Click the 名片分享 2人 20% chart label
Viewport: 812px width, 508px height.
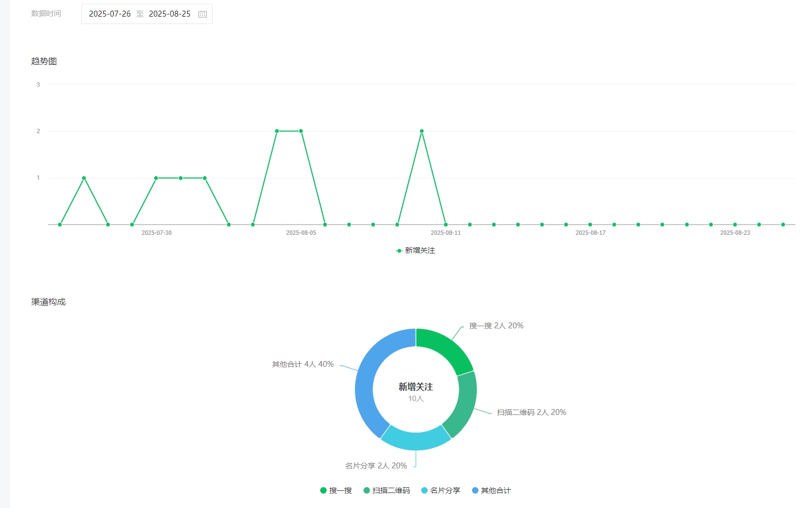[376, 466]
